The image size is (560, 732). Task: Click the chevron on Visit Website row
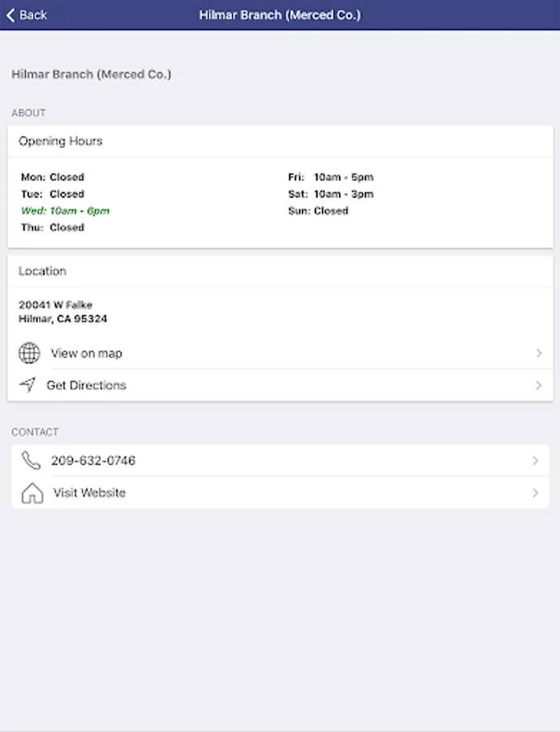(535, 493)
